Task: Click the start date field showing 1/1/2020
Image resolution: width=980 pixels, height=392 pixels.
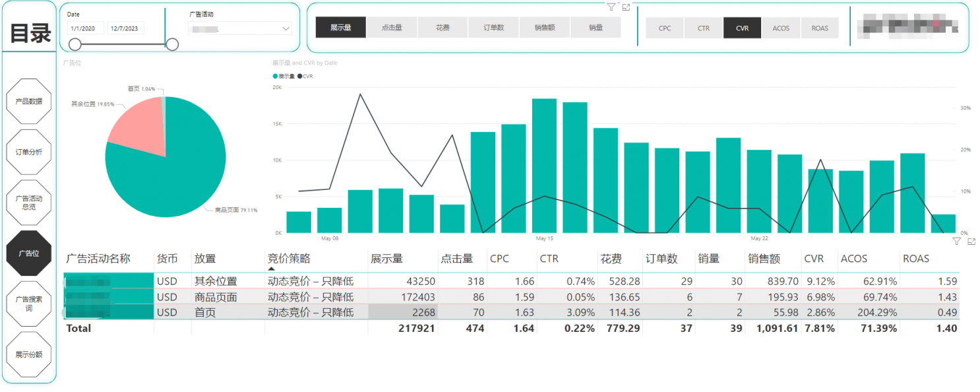Action: pyautogui.click(x=85, y=28)
